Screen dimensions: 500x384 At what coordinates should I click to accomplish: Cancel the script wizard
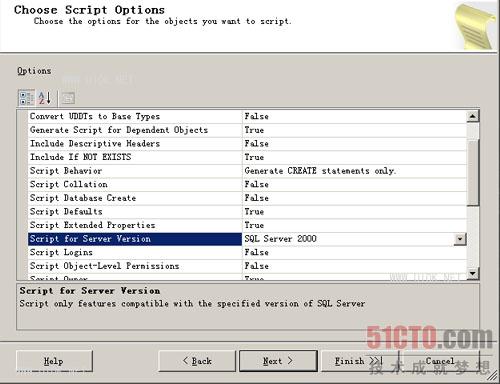(440, 361)
